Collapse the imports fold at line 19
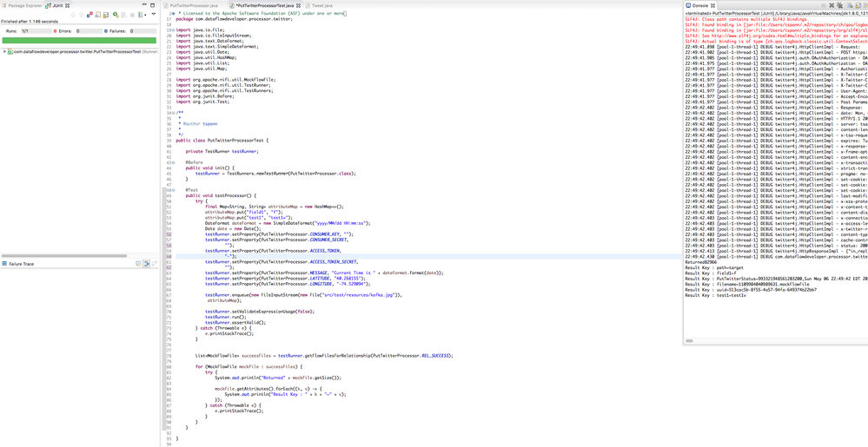This screenshot has height=447, width=868. [x=173, y=30]
